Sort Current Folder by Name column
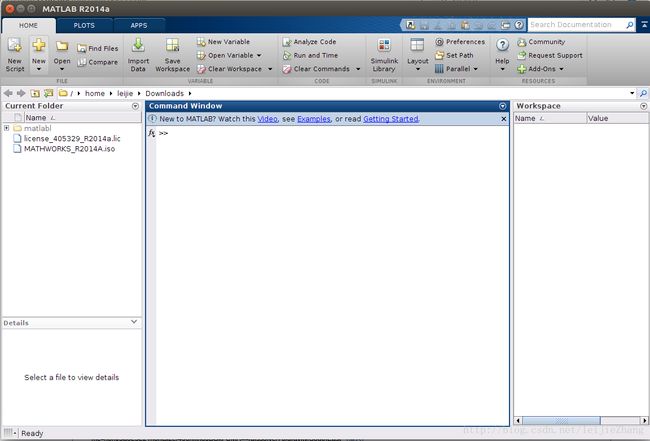Viewport: 650px width, 441px height. 82,118
